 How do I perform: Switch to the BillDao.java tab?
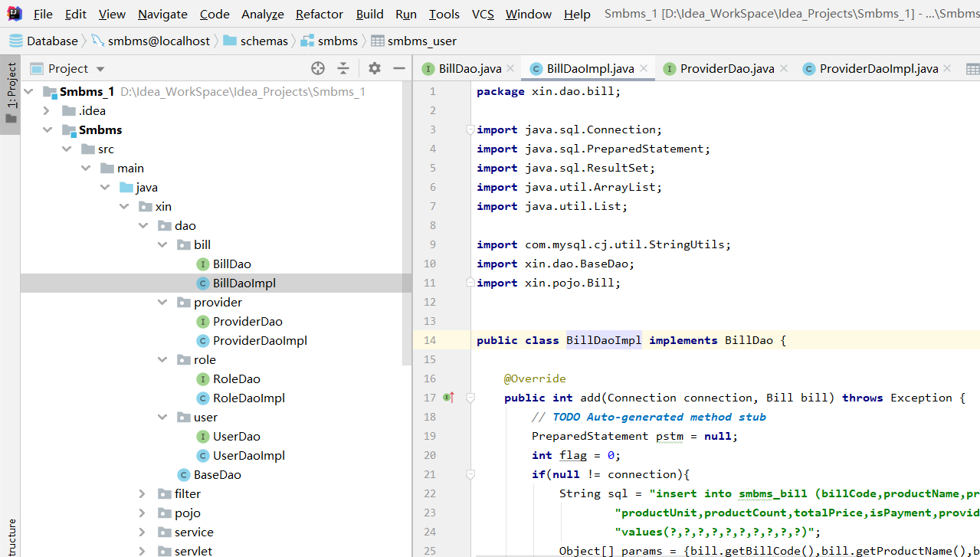[x=469, y=68]
